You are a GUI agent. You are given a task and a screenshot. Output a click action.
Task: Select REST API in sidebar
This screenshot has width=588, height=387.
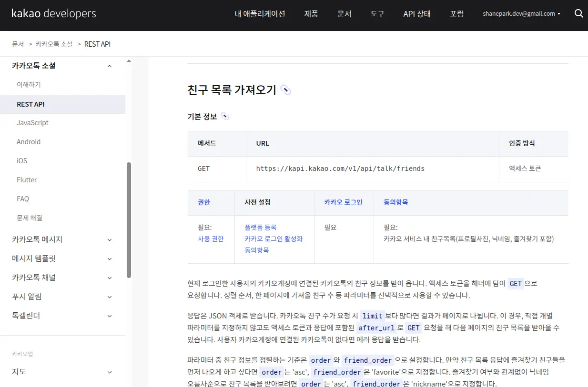(62, 104)
